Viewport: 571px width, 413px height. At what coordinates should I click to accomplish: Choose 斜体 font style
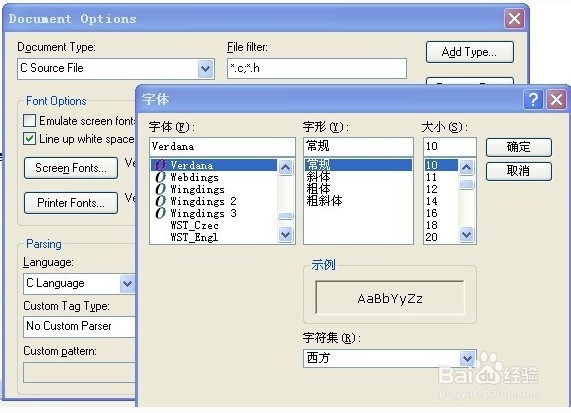point(358,177)
